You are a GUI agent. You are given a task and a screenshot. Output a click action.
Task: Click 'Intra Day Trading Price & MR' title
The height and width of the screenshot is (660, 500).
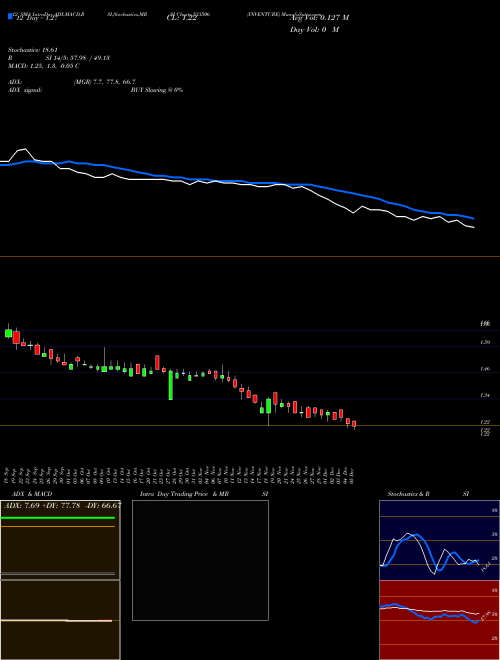coord(184,494)
